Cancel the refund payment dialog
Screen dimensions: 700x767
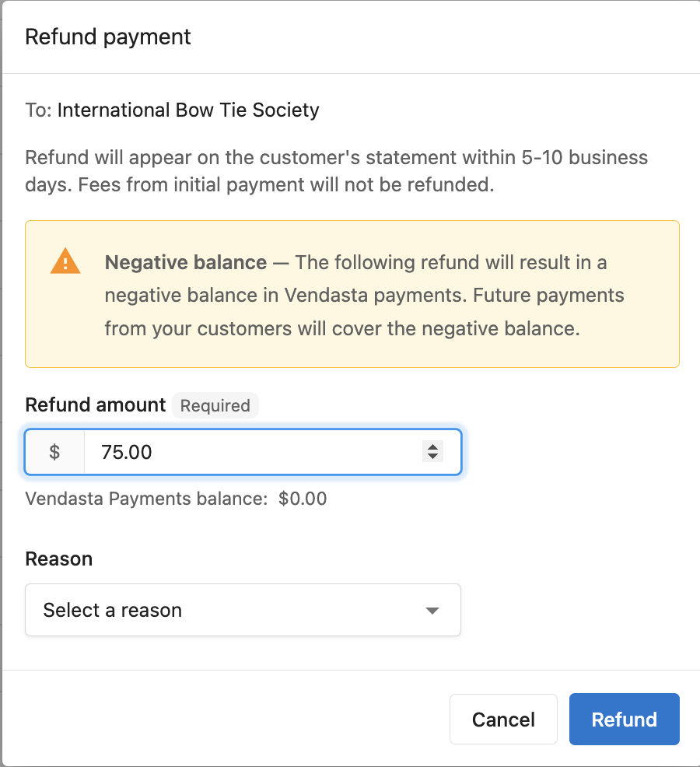point(503,719)
